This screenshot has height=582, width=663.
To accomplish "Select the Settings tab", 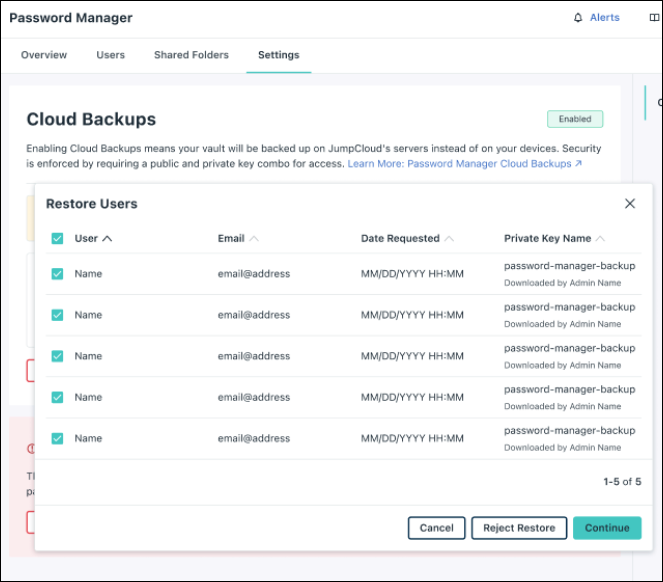I will [278, 55].
